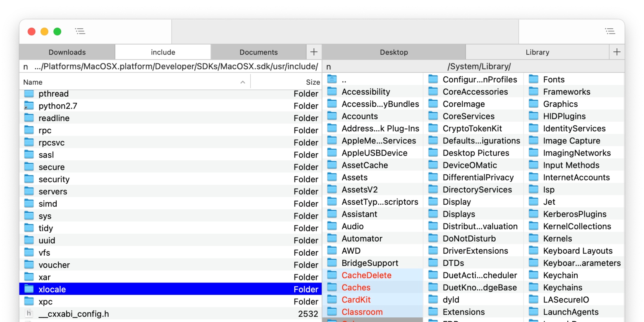
Task: Select the simd folder icon
Action: [29, 204]
